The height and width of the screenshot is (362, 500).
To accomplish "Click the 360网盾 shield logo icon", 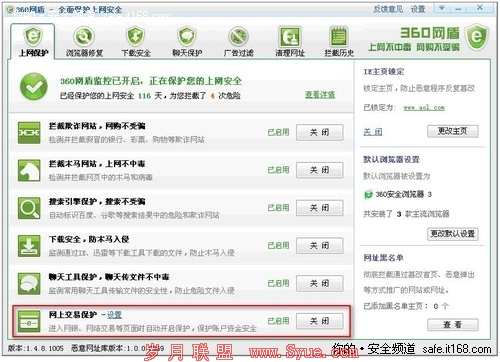I will [477, 37].
